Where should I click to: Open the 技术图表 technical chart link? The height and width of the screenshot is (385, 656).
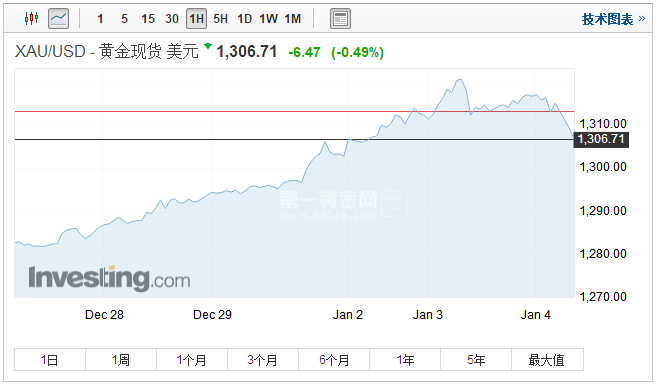click(613, 19)
